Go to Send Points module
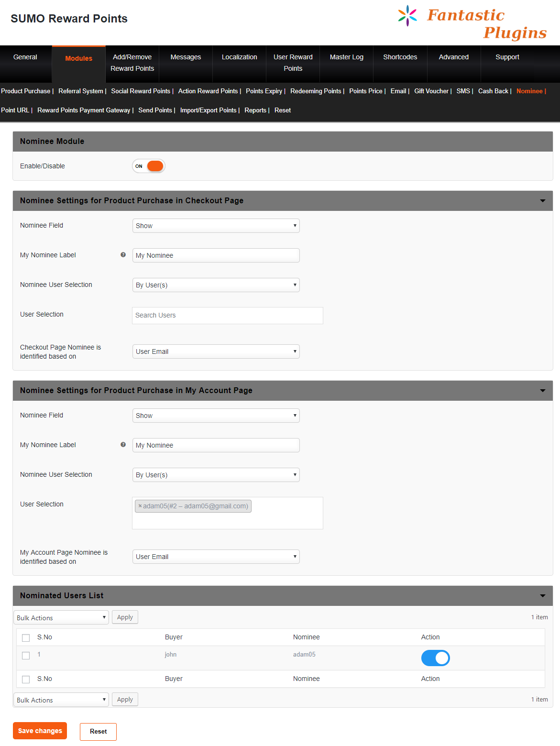 tap(155, 110)
